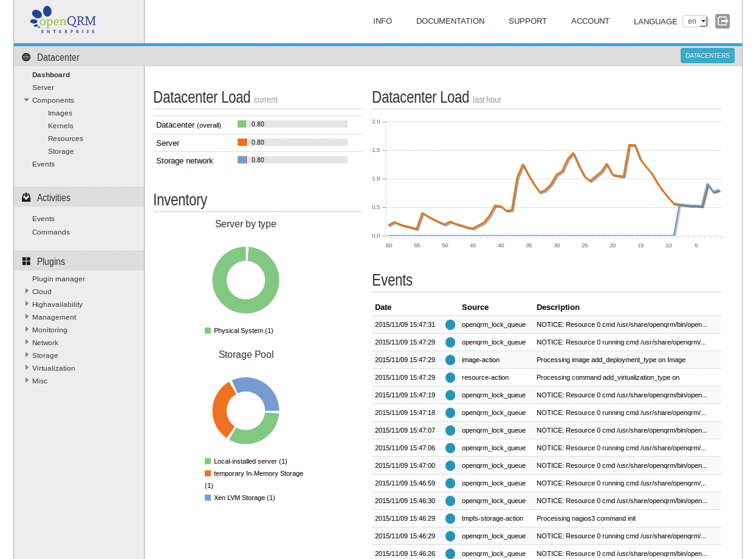Click the Storage network load bar
Screen dimensions: 756x559
[x=293, y=160]
